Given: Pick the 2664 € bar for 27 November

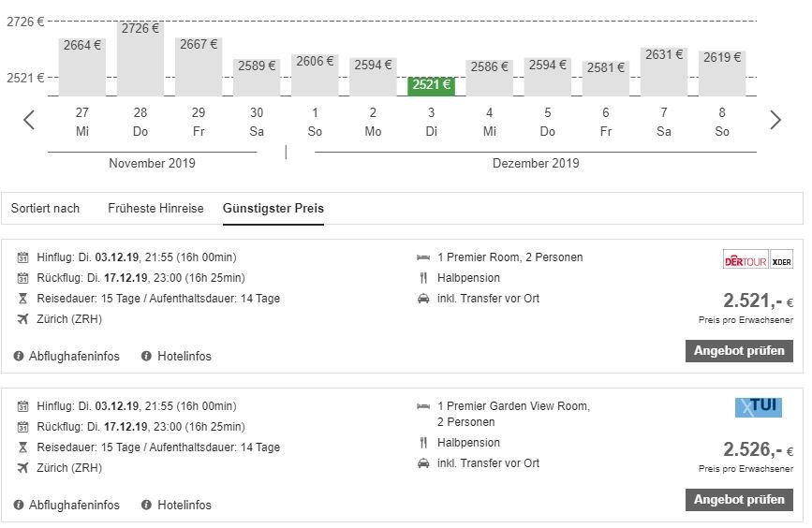Looking at the screenshot, I should click(x=82, y=66).
